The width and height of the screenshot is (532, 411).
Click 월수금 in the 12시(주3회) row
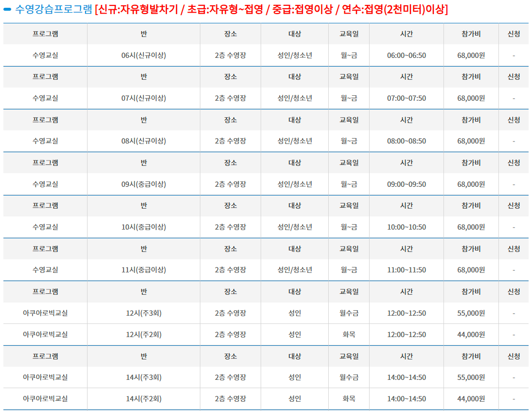349,313
